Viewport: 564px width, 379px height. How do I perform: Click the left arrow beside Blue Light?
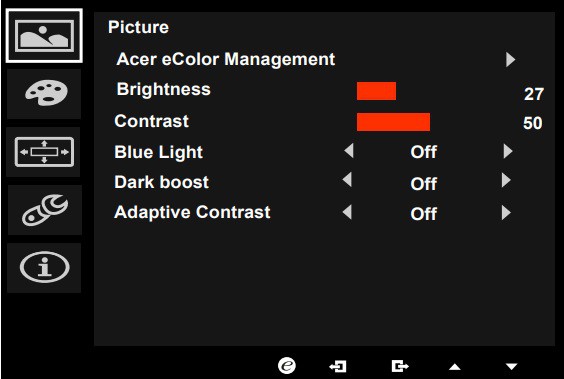(x=349, y=151)
